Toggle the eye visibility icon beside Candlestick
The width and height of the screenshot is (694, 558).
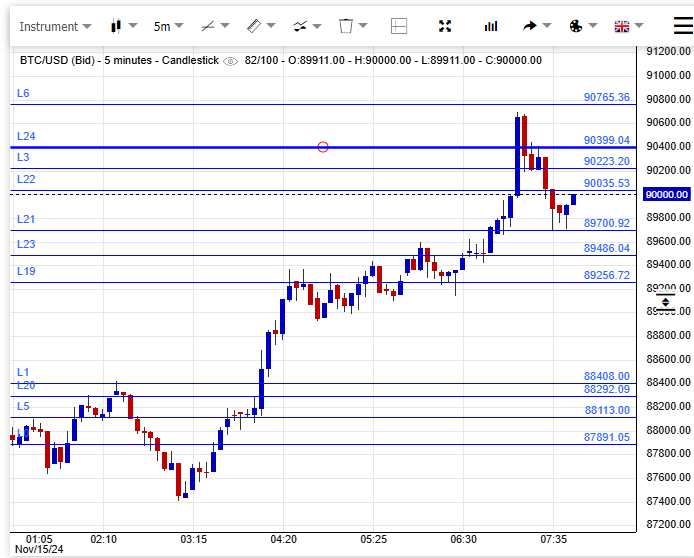231,61
